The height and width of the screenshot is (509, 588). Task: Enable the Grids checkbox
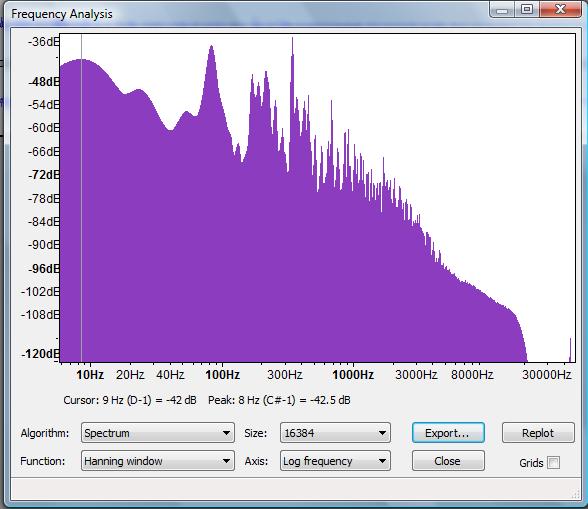point(553,462)
